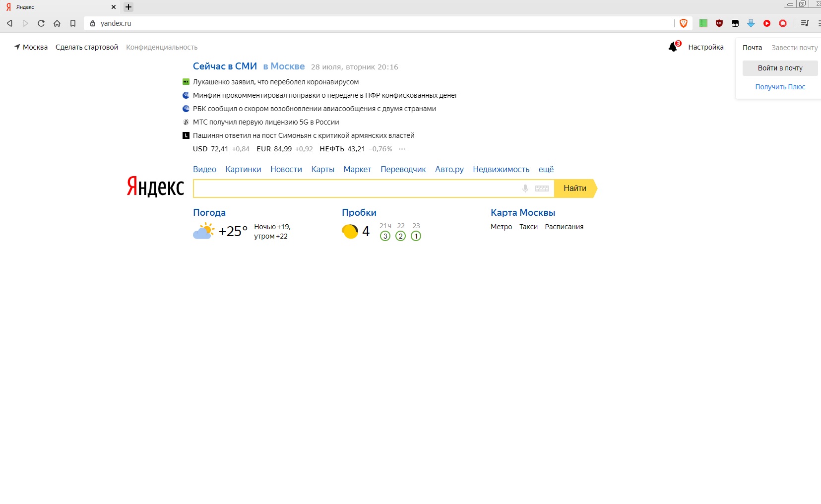Open the Tampermonkey extension icon
Image resolution: width=821 pixels, height=504 pixels.
click(x=735, y=23)
